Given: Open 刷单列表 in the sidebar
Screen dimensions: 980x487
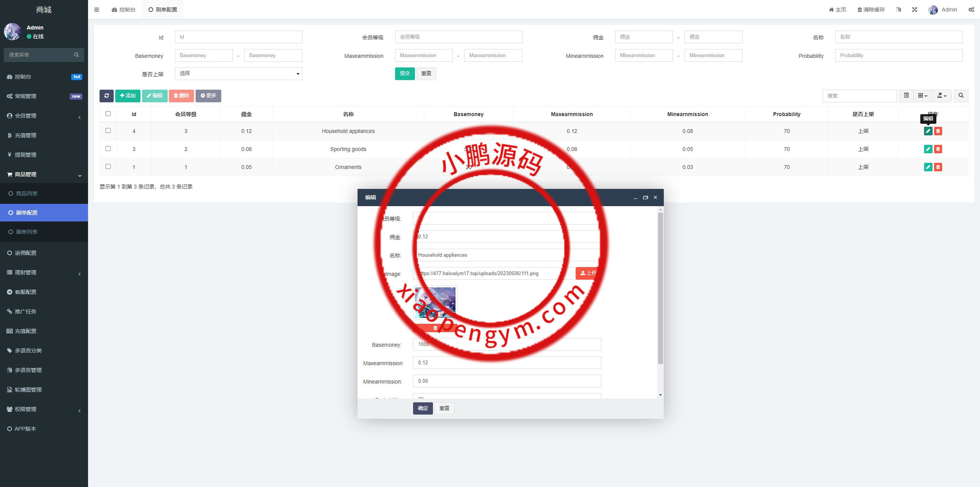Looking at the screenshot, I should point(44,232).
